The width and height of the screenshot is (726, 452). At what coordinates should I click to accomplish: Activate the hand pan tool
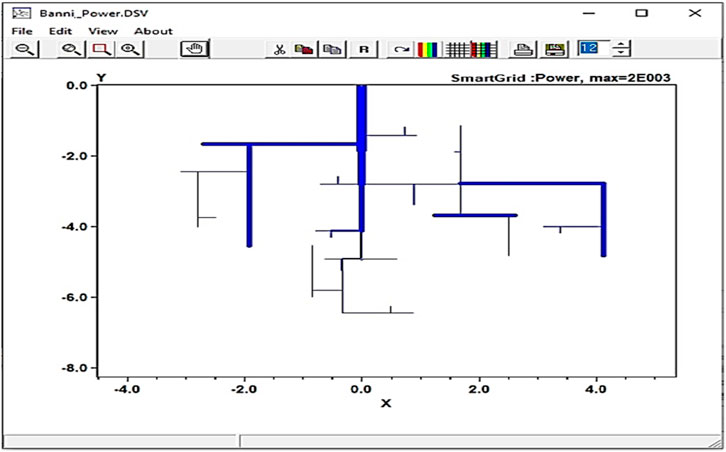pyautogui.click(x=195, y=49)
